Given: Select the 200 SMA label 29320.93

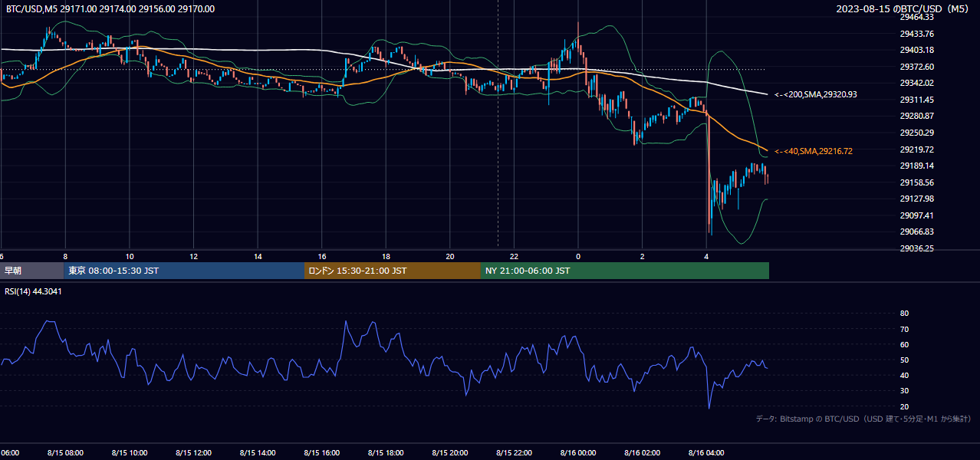Looking at the screenshot, I should (x=816, y=94).
